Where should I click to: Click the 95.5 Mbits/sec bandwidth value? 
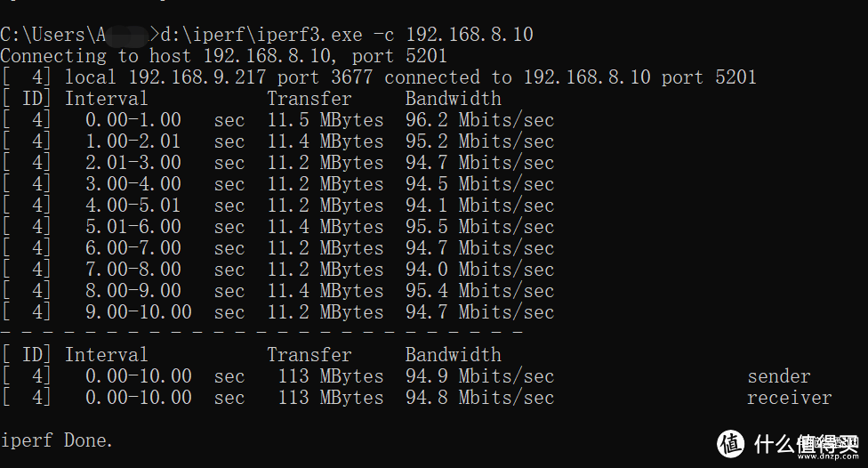click(x=479, y=227)
